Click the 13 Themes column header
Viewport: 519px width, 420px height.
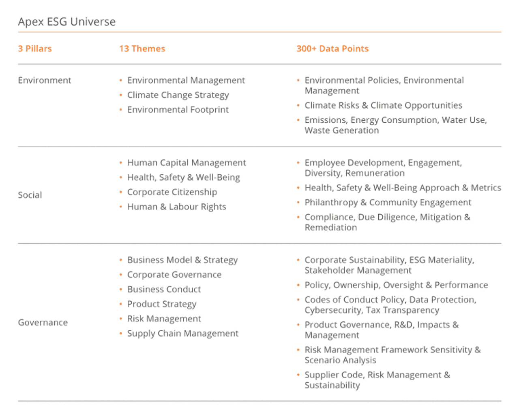click(142, 49)
